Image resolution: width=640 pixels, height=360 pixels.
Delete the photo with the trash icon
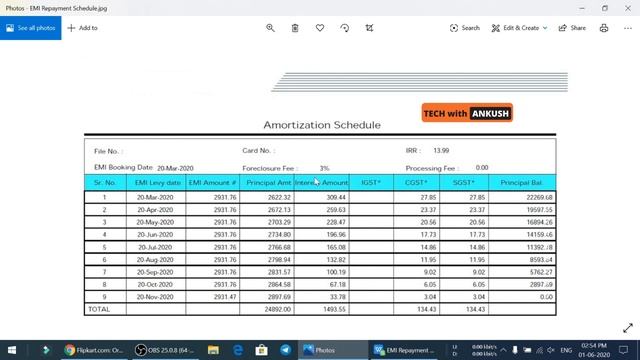[x=295, y=28]
